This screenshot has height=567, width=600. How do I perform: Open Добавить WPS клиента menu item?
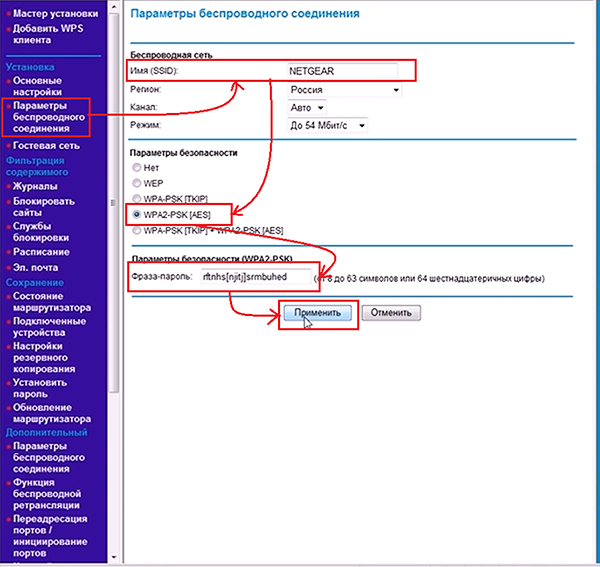[48, 34]
